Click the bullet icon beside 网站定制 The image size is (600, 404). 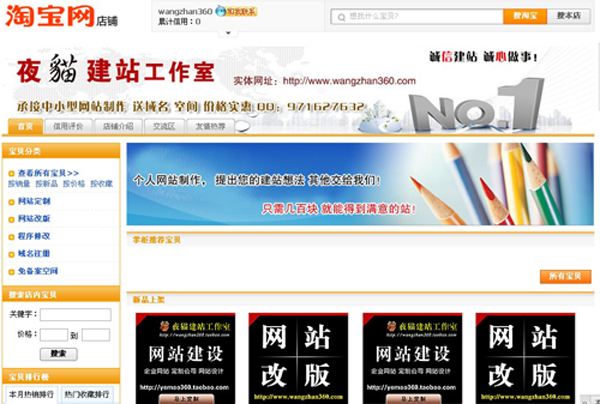point(12,201)
